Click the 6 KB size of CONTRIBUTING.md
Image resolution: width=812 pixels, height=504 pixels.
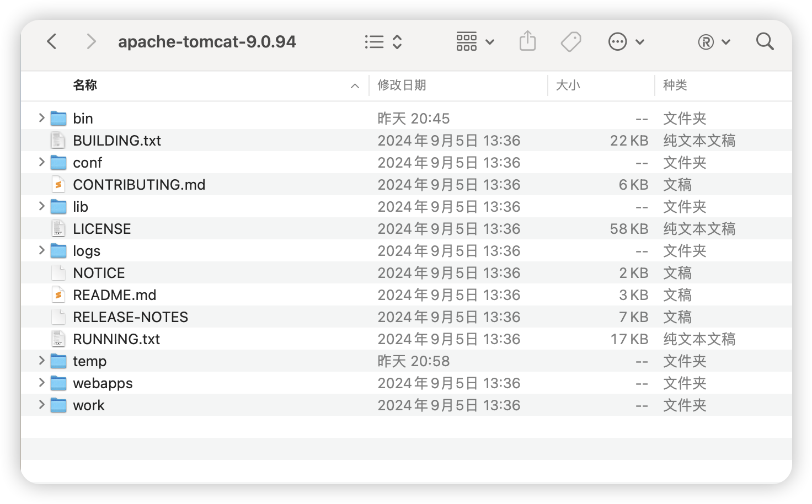[x=634, y=185]
